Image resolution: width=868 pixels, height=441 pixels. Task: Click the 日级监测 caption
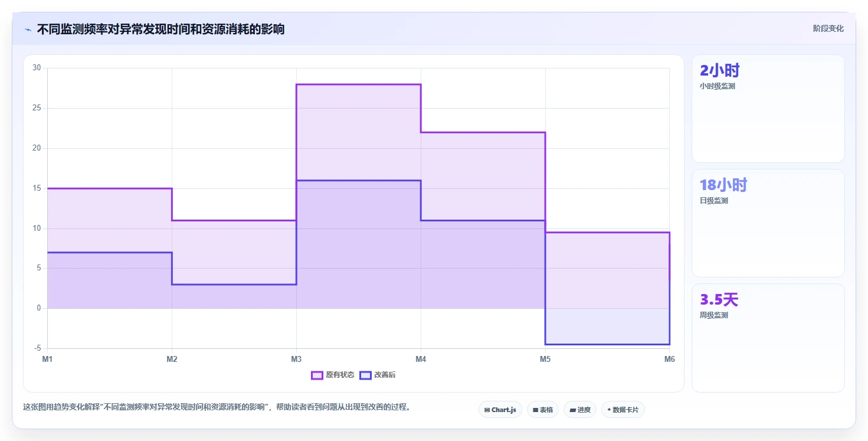714,201
